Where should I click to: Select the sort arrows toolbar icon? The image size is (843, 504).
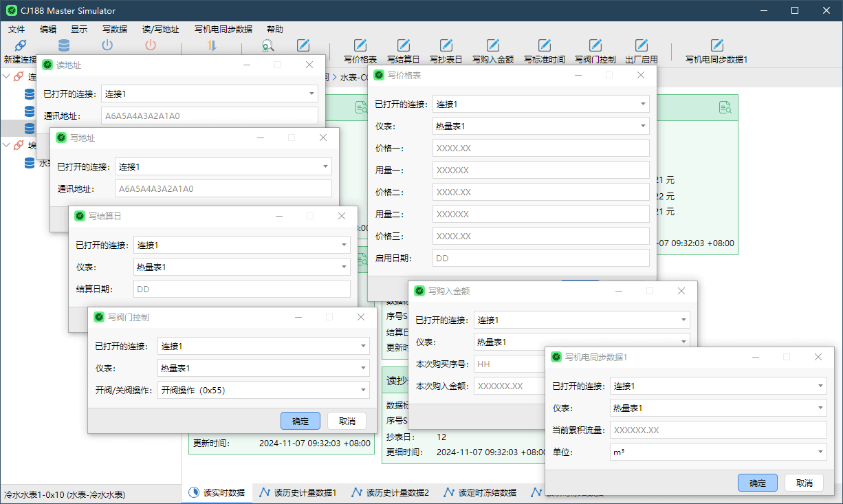click(x=212, y=45)
